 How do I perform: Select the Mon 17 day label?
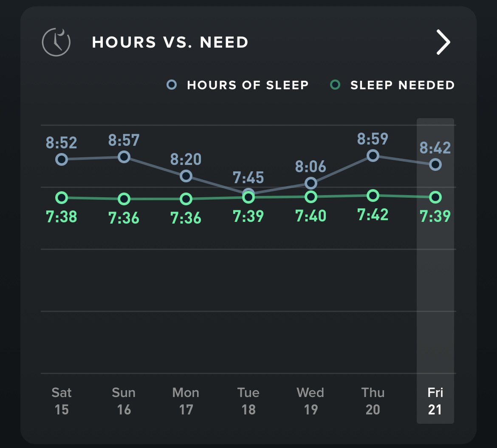(x=186, y=401)
